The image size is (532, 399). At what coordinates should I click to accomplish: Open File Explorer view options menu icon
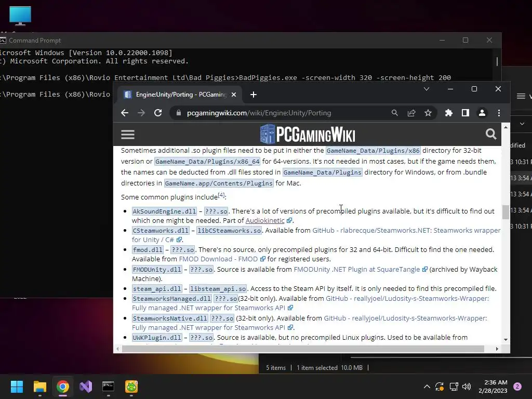click(521, 96)
